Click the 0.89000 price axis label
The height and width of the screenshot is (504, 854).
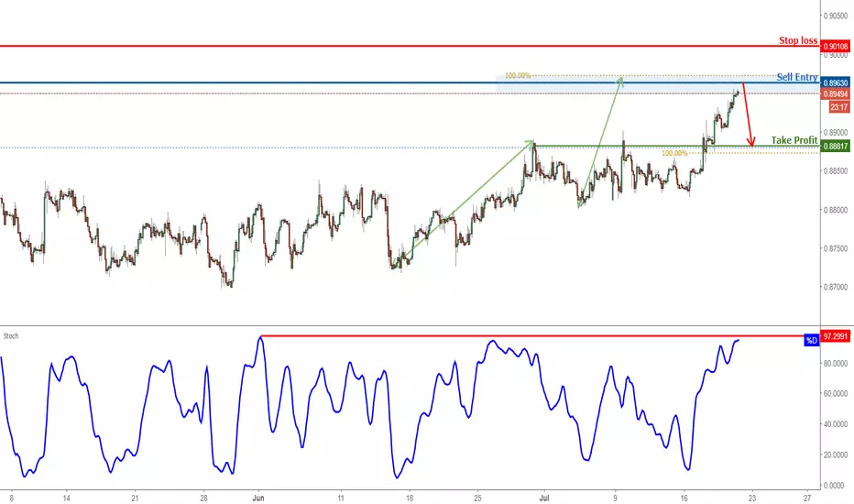tap(836, 132)
